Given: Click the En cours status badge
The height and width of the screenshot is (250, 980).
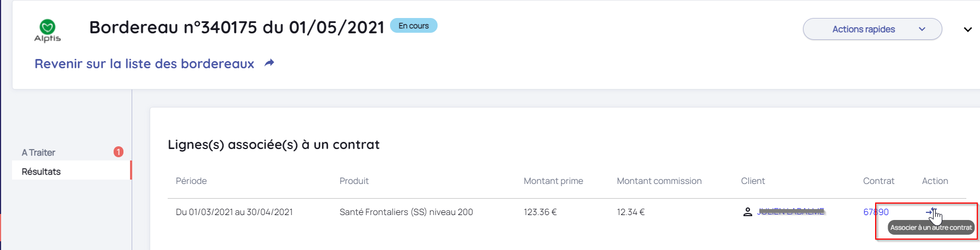Looking at the screenshot, I should coord(414,26).
